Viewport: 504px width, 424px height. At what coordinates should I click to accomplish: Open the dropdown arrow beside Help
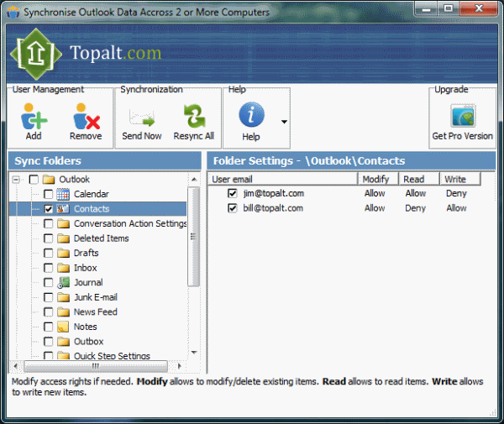tap(284, 122)
